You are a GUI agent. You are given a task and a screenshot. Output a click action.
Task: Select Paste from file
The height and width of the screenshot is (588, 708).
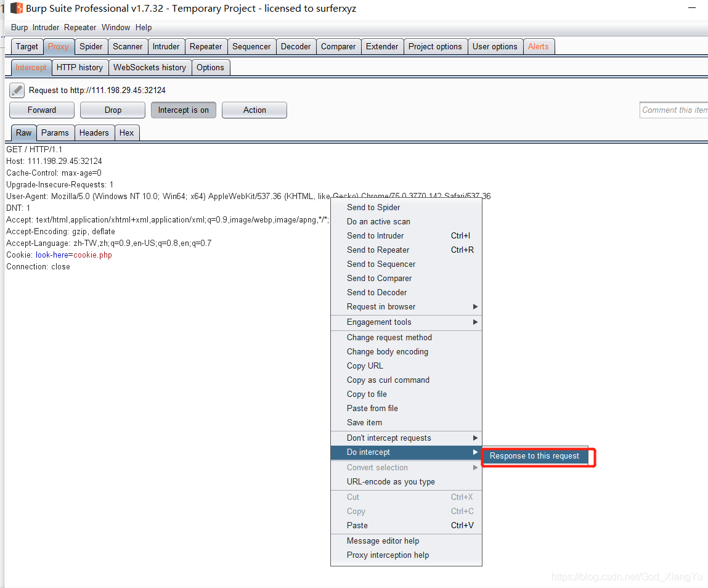pos(407,408)
